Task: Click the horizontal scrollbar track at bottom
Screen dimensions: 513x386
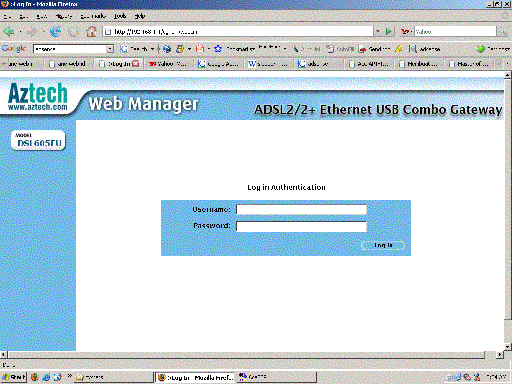Action: (x=246, y=355)
